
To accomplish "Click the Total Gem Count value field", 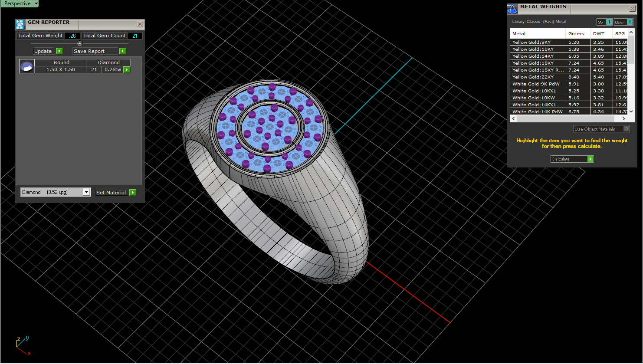I will [135, 36].
